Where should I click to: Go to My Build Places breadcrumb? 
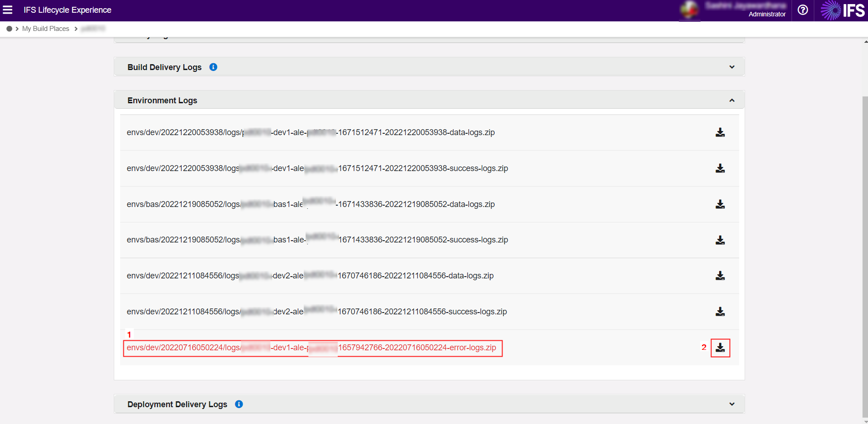pyautogui.click(x=46, y=29)
